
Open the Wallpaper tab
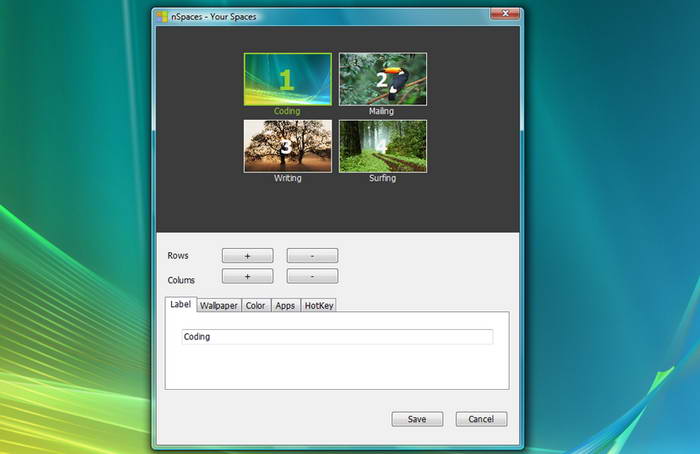click(219, 306)
